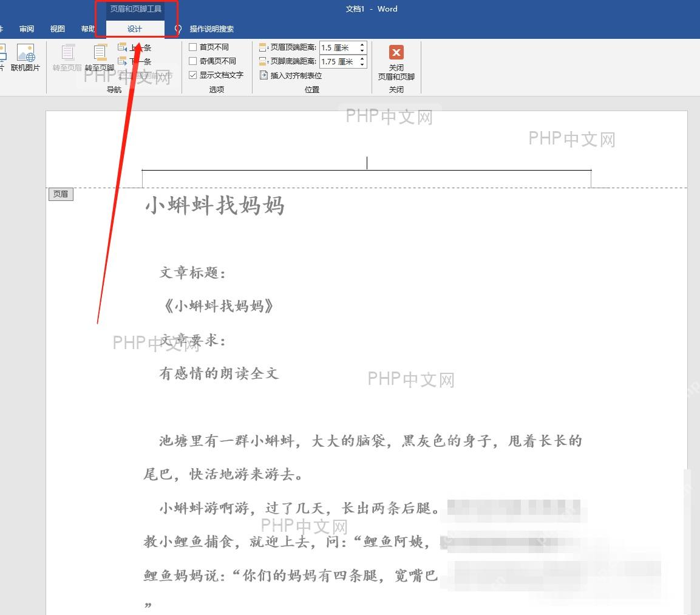Click the 转至页脚 icon
The height and width of the screenshot is (615, 700).
[x=100, y=52]
